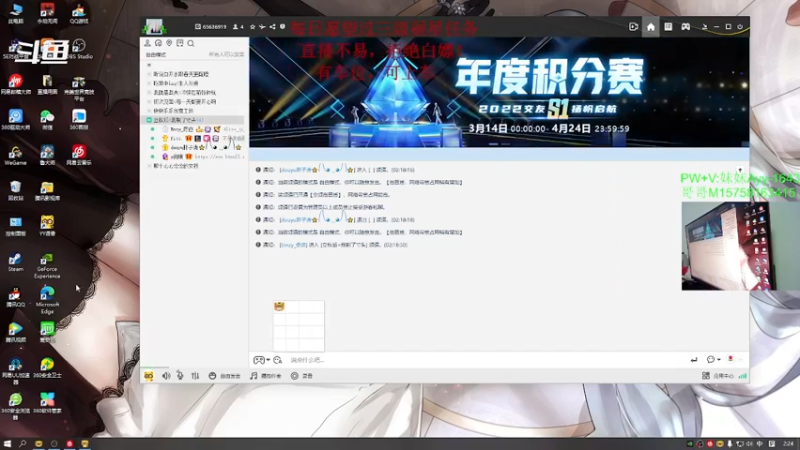The image size is (800, 450).
Task: Open the game controller dropdown by chat input
Action: point(261,360)
